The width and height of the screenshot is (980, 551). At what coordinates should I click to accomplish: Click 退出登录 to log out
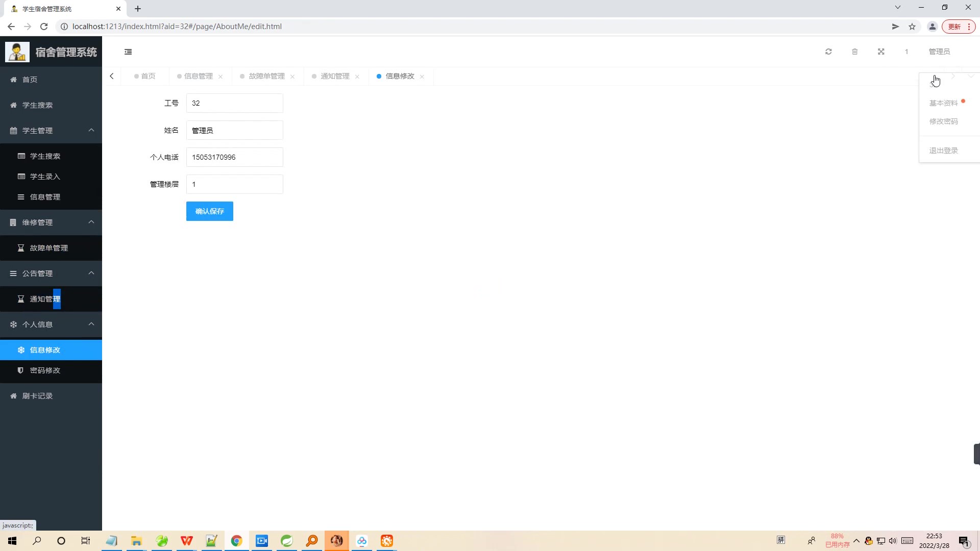pos(943,150)
